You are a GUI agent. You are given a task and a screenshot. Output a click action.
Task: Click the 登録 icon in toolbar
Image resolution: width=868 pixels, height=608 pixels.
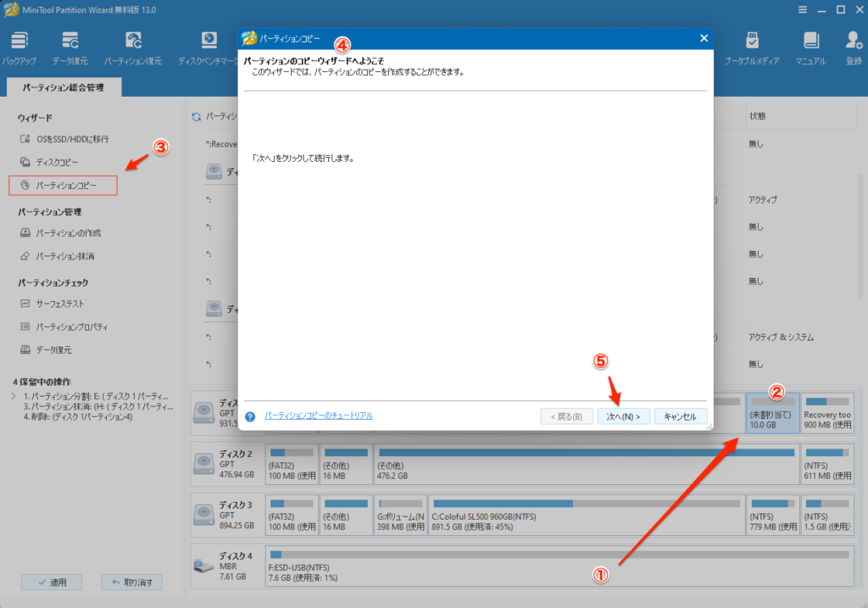853,47
